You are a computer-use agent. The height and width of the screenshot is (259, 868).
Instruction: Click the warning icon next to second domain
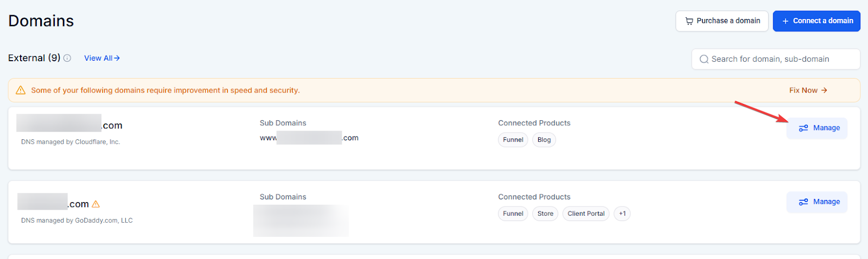pyautogui.click(x=96, y=204)
